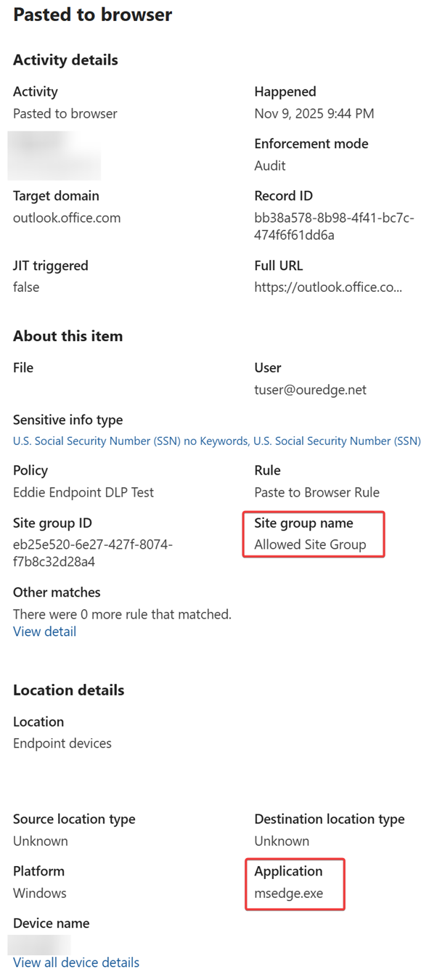This screenshot has height=980, width=437.
Task: Click the user email tuser@ouredge.net
Action: point(310,390)
